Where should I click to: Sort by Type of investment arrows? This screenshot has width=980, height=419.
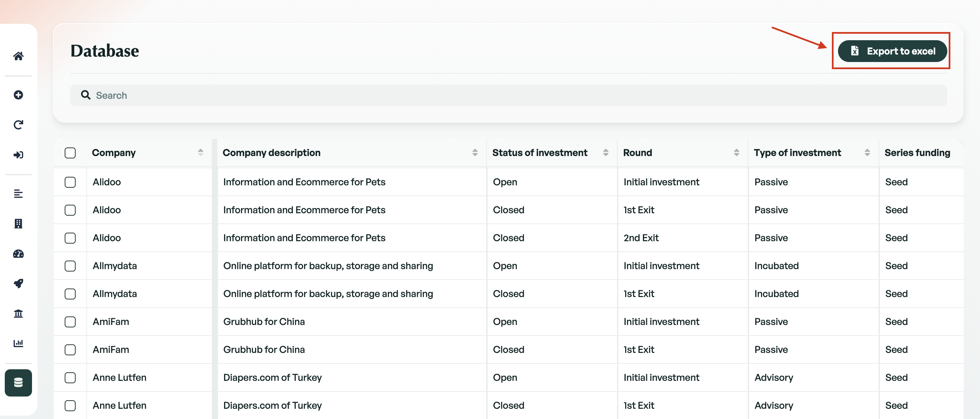tap(867, 153)
